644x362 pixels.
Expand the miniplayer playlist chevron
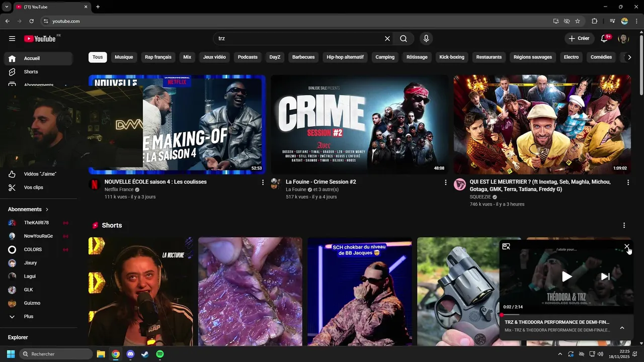(x=622, y=328)
